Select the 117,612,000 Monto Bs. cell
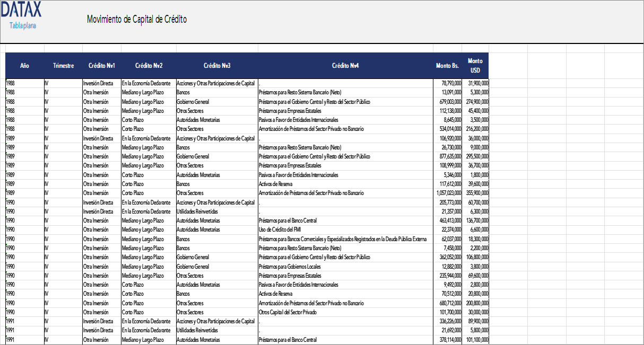Screen dimensions: 644x345 (448, 184)
